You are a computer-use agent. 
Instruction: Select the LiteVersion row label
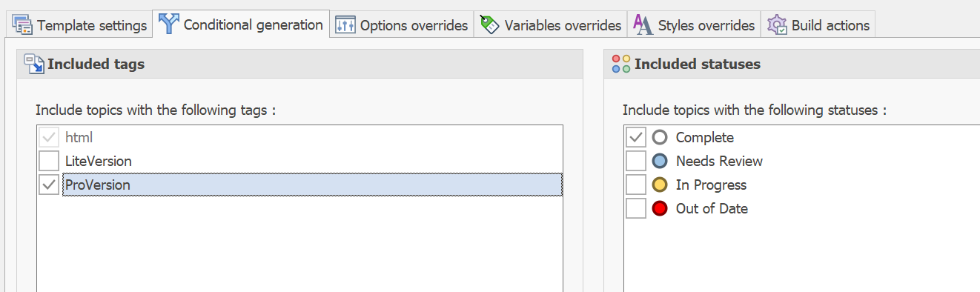99,161
